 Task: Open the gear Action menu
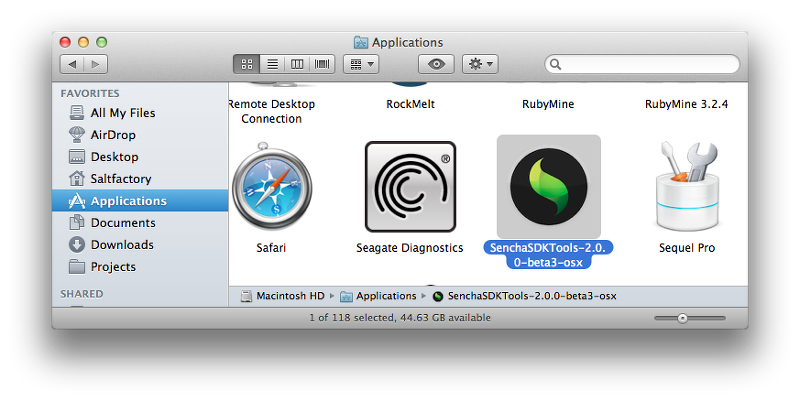480,64
